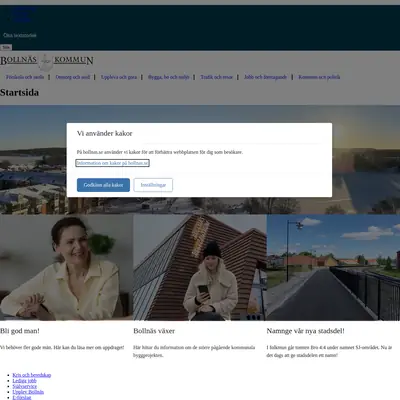
Task: Open Förskola och skola menu item
Action: pyautogui.click(x=25, y=77)
